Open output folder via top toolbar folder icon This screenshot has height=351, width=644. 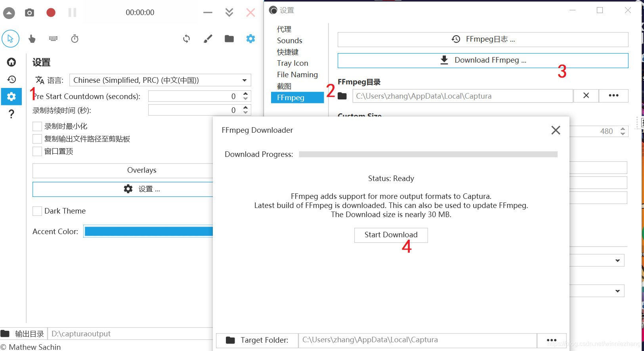pyautogui.click(x=229, y=38)
